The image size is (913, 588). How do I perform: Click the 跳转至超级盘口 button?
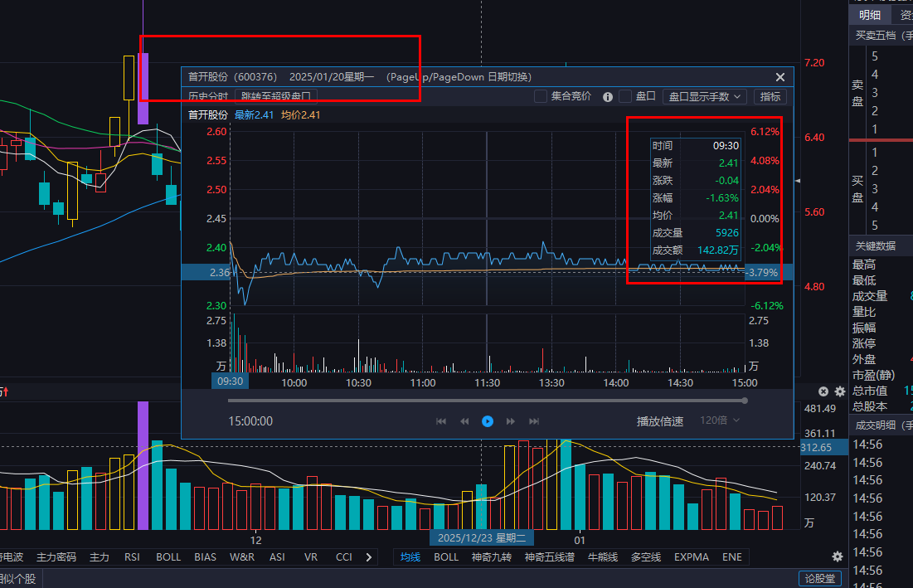click(x=276, y=96)
